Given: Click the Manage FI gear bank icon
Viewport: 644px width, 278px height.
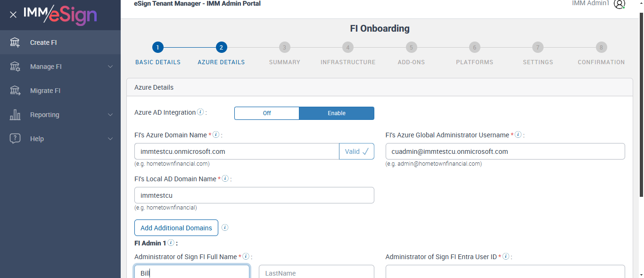Looking at the screenshot, I should 15,67.
